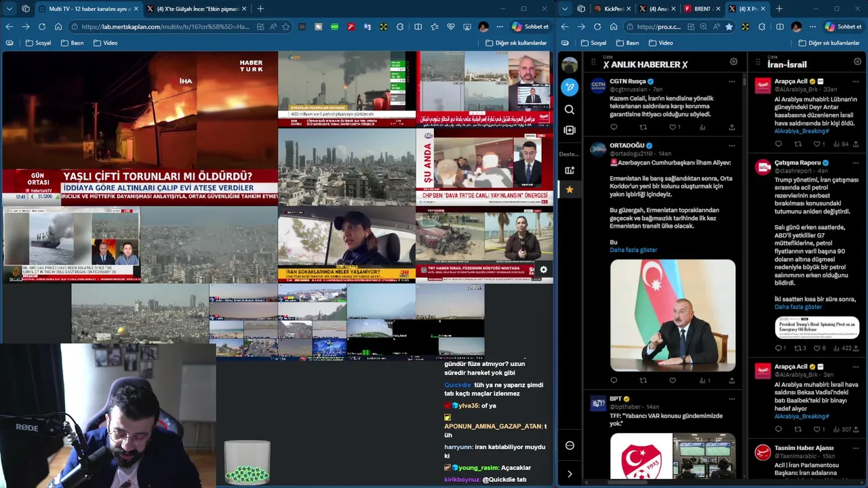Click Sohbet et Copilot button in right browser
The width and height of the screenshot is (868, 488).
click(x=843, y=26)
